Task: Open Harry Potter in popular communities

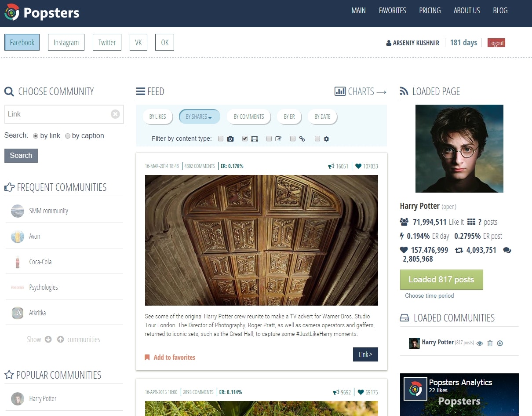Action: click(43, 398)
